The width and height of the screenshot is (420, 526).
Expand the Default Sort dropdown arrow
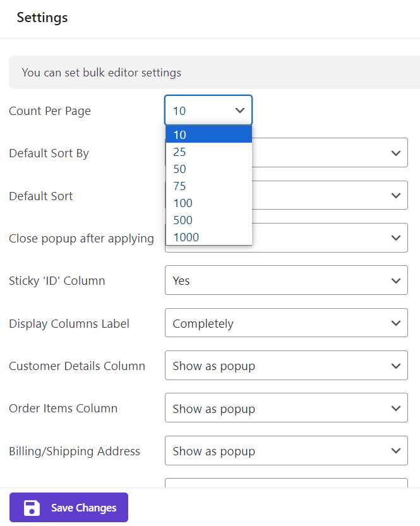395,196
